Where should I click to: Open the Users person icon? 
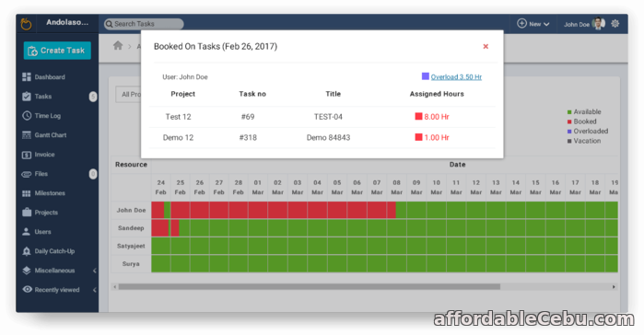(27, 232)
